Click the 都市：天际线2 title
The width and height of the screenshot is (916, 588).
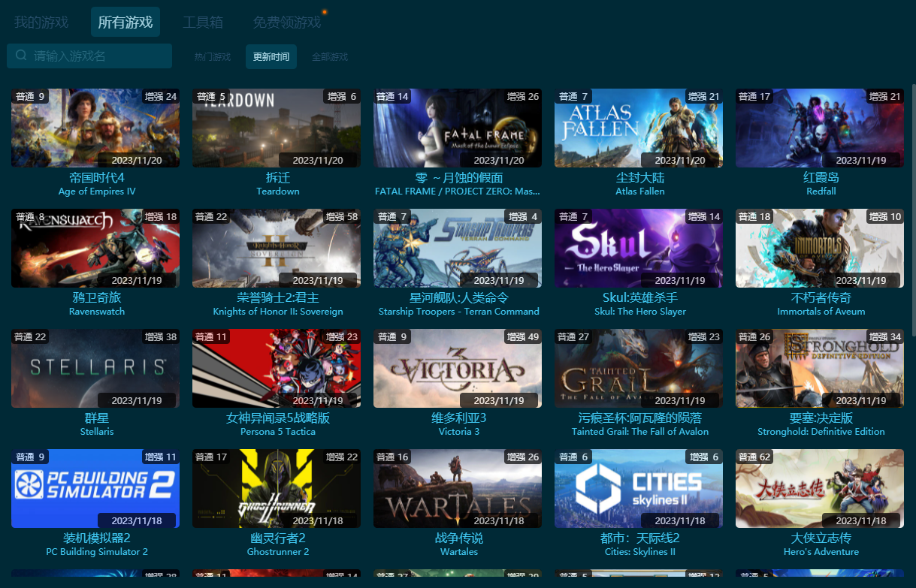(x=640, y=538)
